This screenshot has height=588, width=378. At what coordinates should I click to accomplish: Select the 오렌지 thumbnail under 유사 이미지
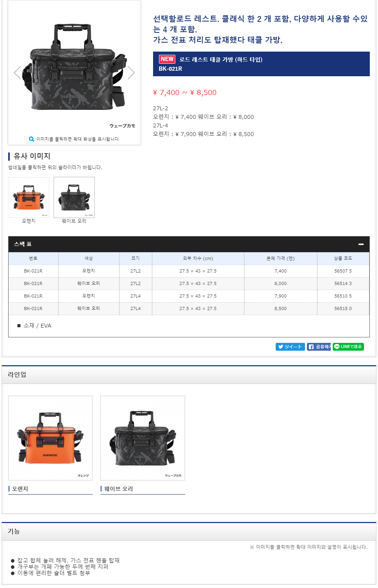click(29, 197)
